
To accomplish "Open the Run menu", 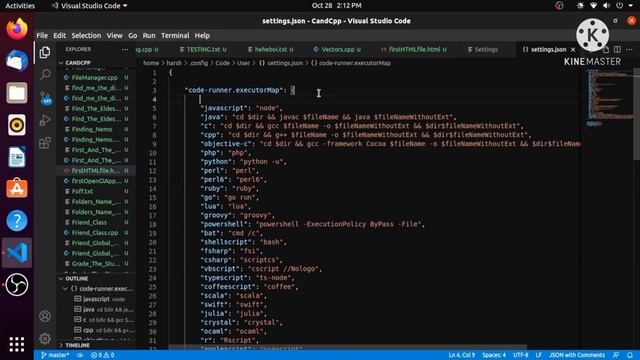I will (149, 36).
